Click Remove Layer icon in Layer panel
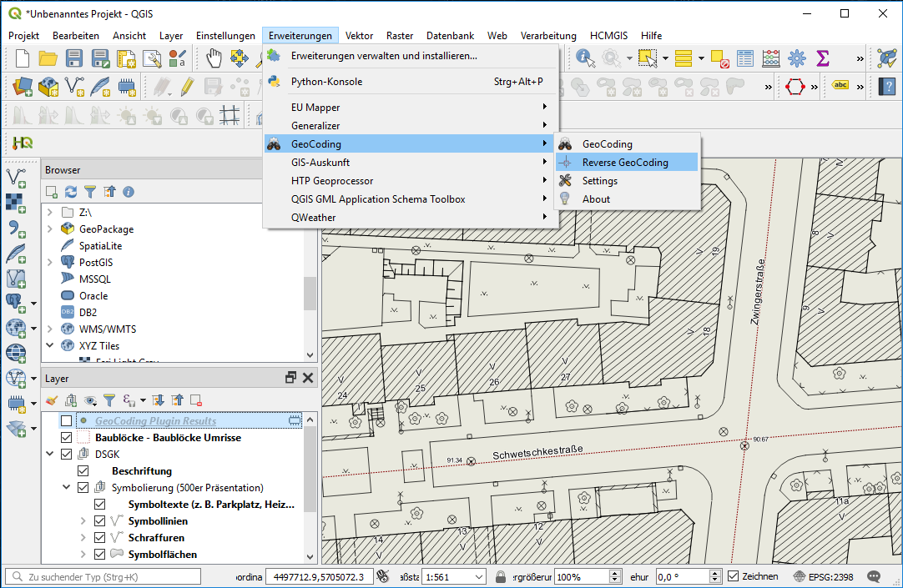 pos(196,400)
